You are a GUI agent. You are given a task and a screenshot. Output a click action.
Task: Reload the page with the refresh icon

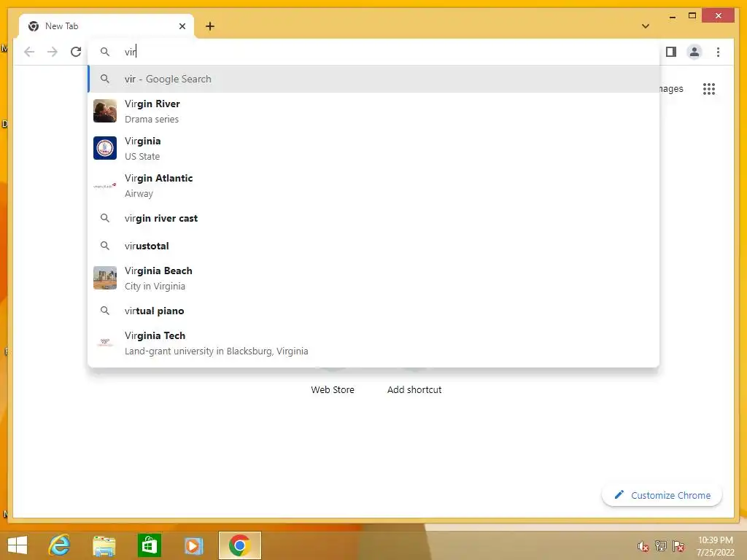pos(76,52)
